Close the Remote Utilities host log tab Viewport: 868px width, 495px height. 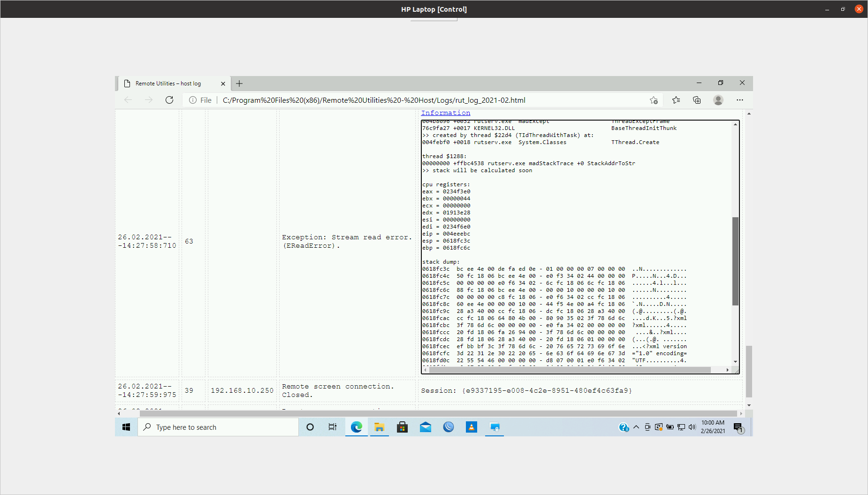pos(223,84)
